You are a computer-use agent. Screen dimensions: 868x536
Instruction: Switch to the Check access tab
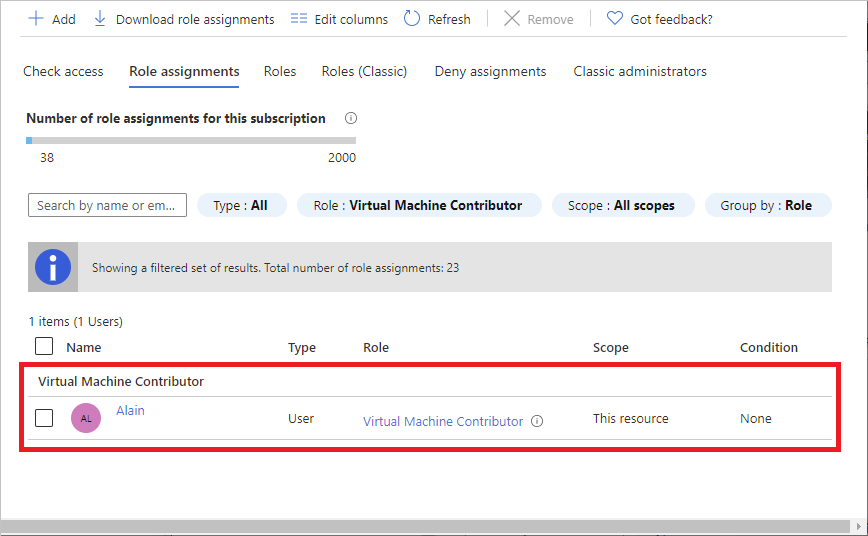(x=63, y=71)
